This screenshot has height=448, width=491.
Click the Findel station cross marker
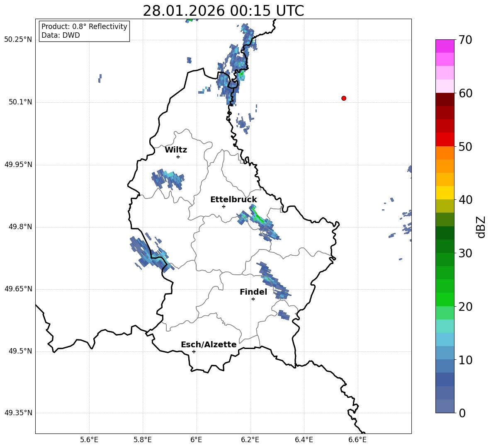pyautogui.click(x=253, y=299)
